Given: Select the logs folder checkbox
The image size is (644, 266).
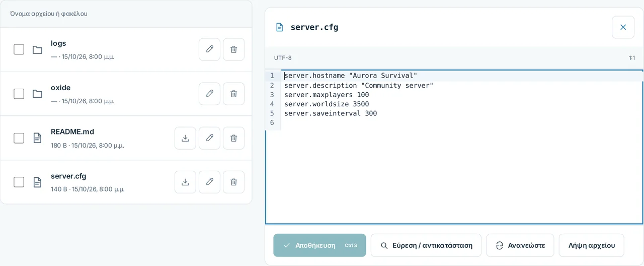Looking at the screenshot, I should tap(19, 49).
